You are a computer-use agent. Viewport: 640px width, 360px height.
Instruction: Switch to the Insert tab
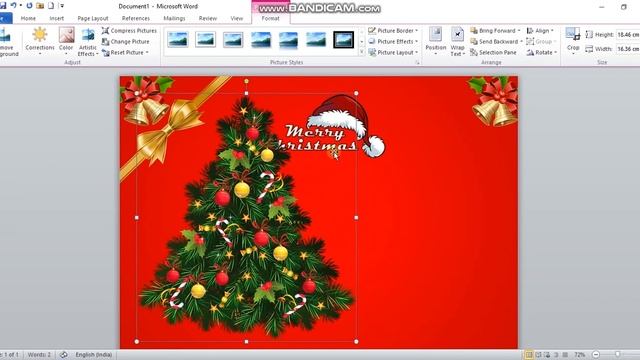(56, 18)
